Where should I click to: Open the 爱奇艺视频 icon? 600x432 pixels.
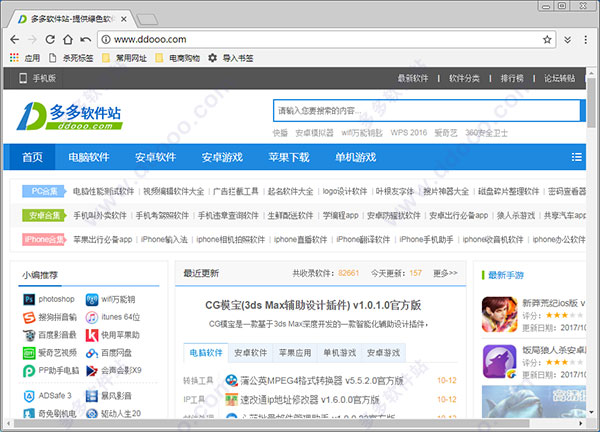[x=29, y=353]
